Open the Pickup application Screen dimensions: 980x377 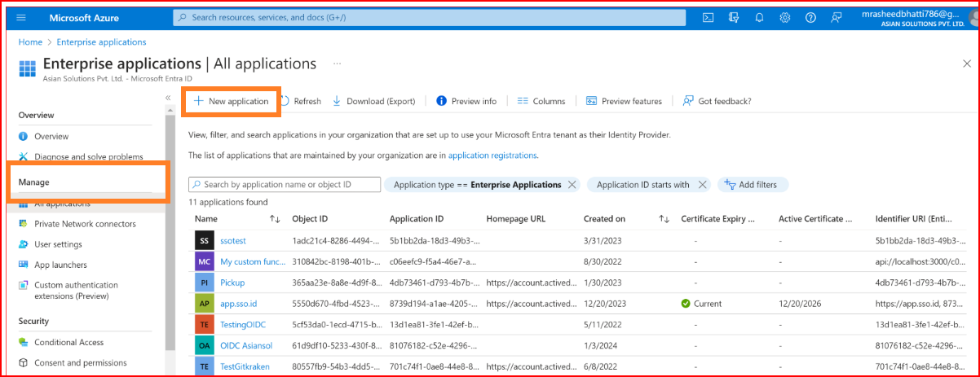coord(232,283)
